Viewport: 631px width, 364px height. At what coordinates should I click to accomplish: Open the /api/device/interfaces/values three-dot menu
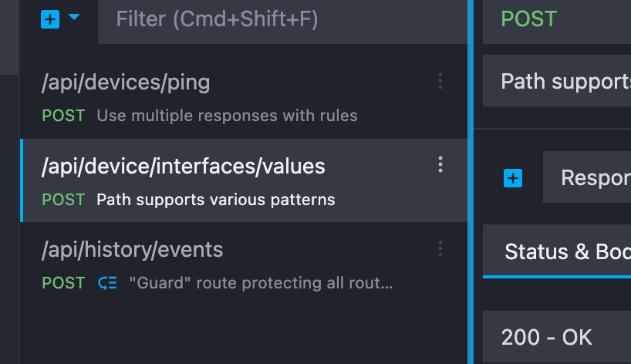tap(440, 165)
